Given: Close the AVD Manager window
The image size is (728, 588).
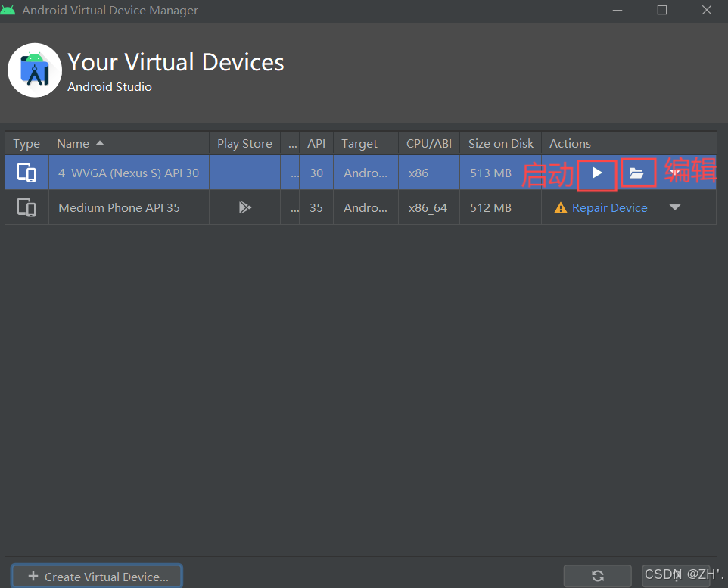Looking at the screenshot, I should pos(707,11).
